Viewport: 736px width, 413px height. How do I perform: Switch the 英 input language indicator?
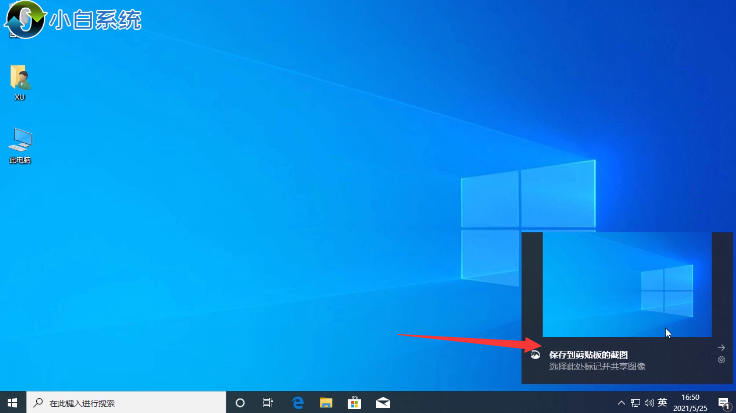point(662,402)
